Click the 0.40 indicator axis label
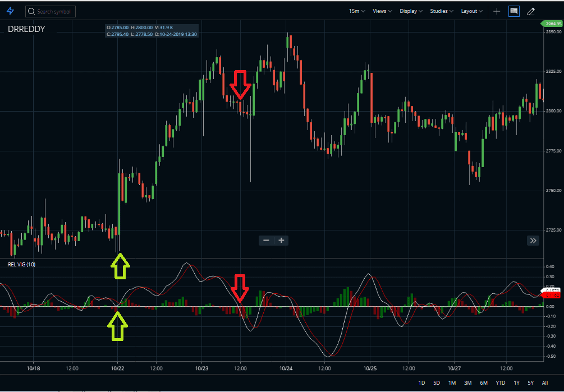This screenshot has width=564, height=392. click(551, 266)
